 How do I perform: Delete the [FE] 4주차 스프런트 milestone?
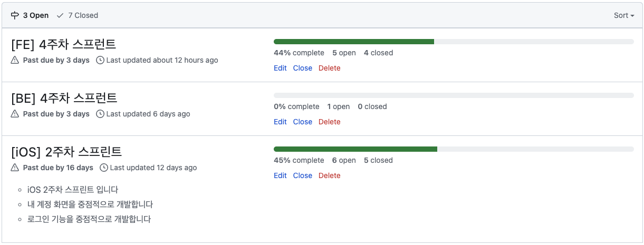click(x=330, y=68)
